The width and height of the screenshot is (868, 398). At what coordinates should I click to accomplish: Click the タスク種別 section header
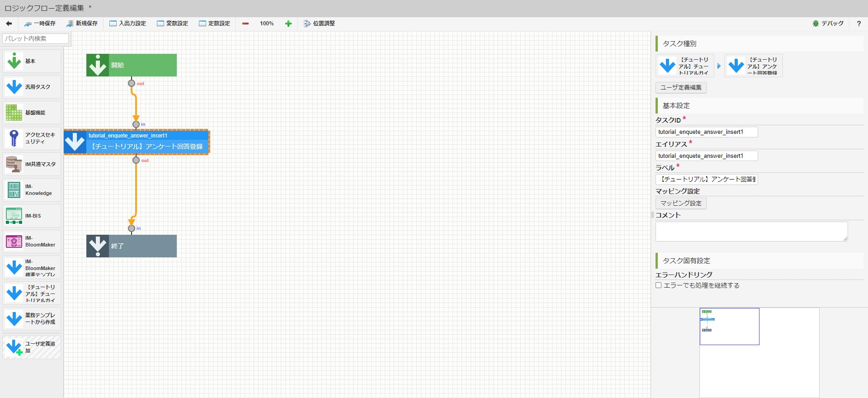(759, 44)
